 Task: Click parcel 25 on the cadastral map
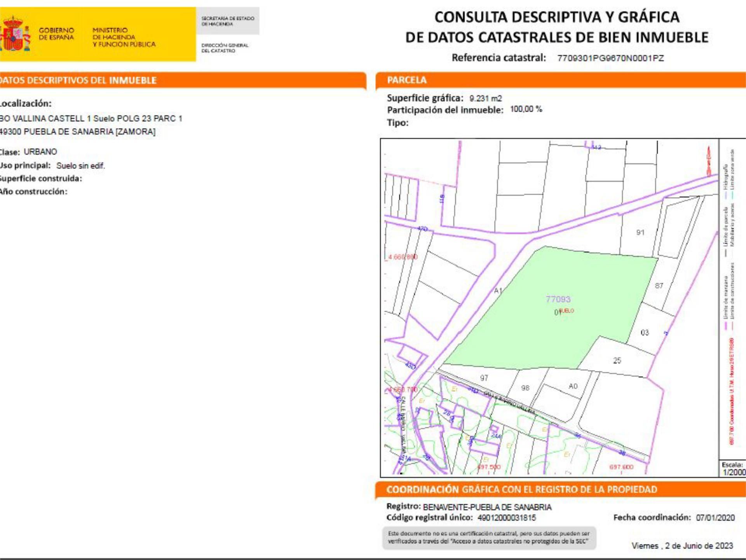617,361
